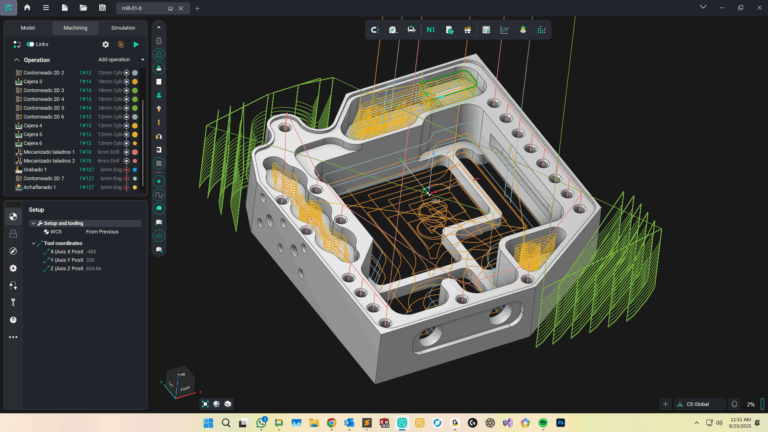
Task: Click the Home icon in top bar
Action: pyautogui.click(x=27, y=8)
